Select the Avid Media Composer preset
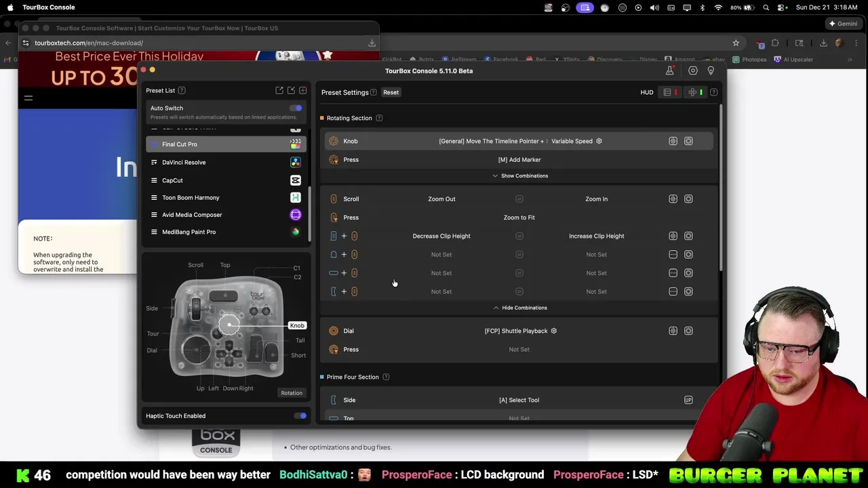 [x=226, y=215]
